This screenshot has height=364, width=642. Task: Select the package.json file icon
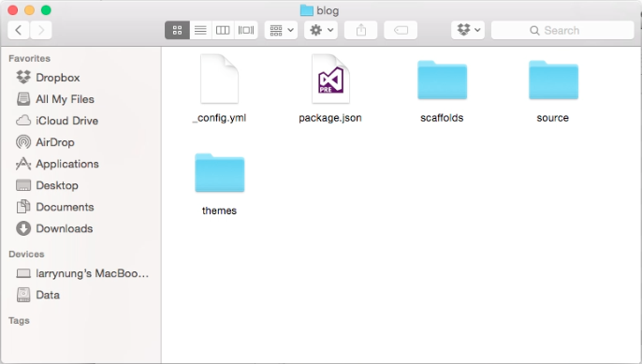(330, 79)
